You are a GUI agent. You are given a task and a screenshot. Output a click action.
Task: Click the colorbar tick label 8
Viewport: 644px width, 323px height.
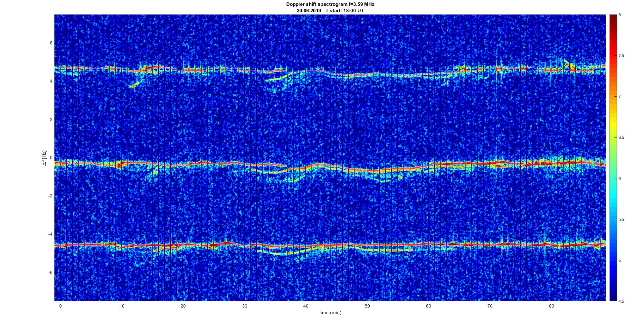click(x=620, y=15)
